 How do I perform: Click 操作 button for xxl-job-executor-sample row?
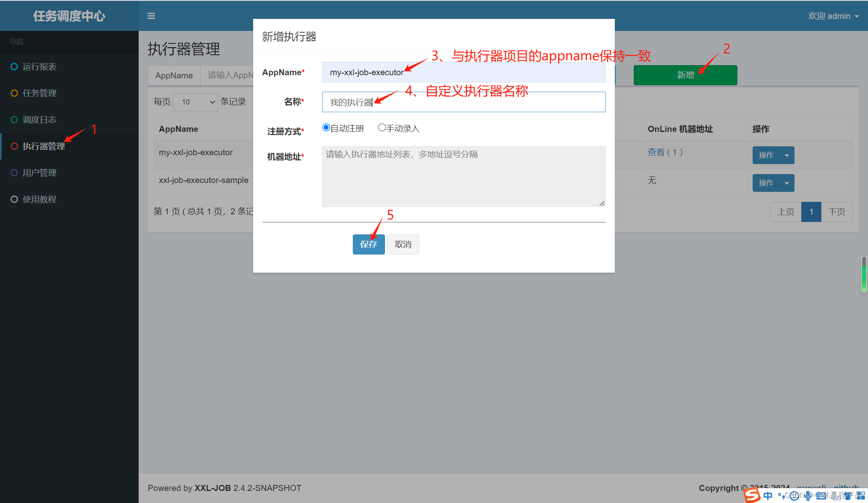766,183
